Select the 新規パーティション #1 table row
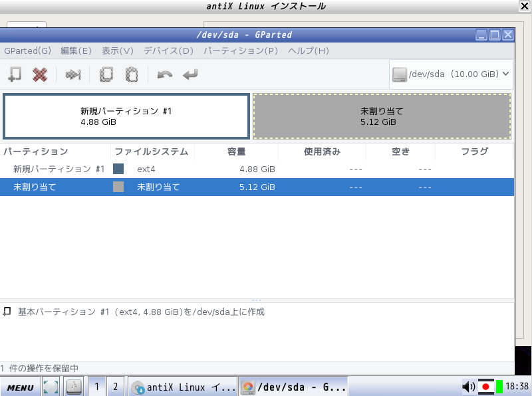The image size is (532, 396). click(257, 169)
